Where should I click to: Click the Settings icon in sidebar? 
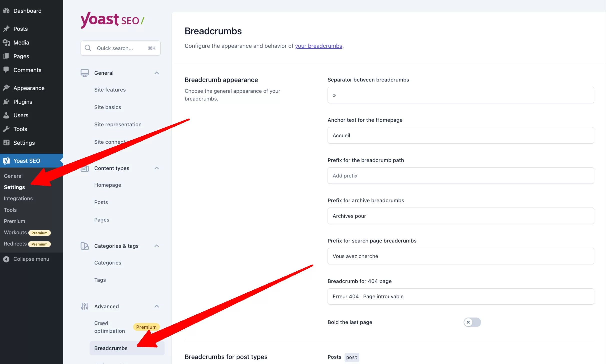(6, 142)
